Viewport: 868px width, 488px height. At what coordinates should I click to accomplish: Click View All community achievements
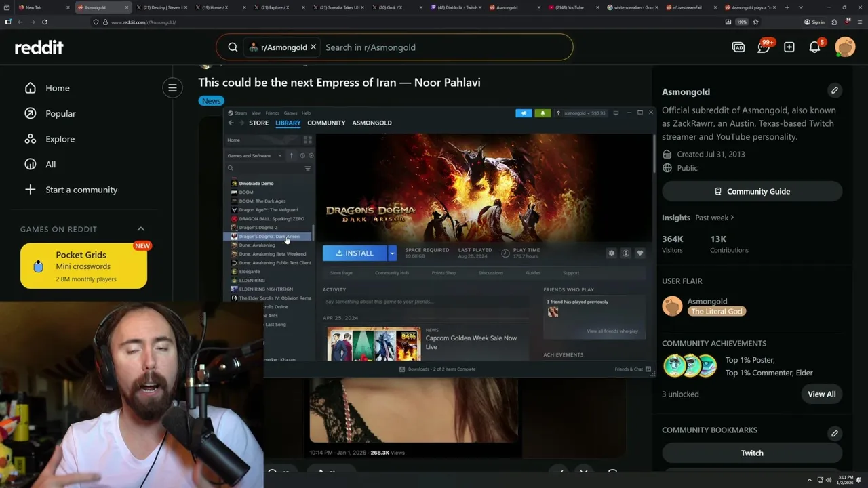(x=821, y=394)
